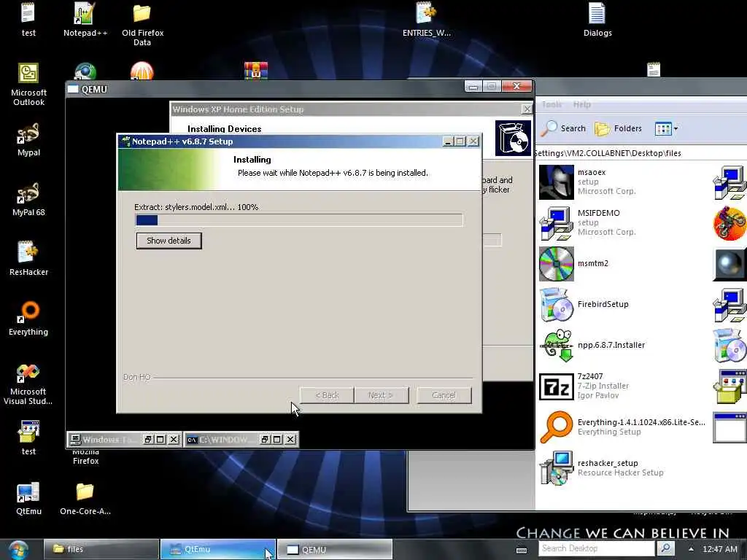
Task: Select reshacker_setup in files window
Action: [602, 468]
